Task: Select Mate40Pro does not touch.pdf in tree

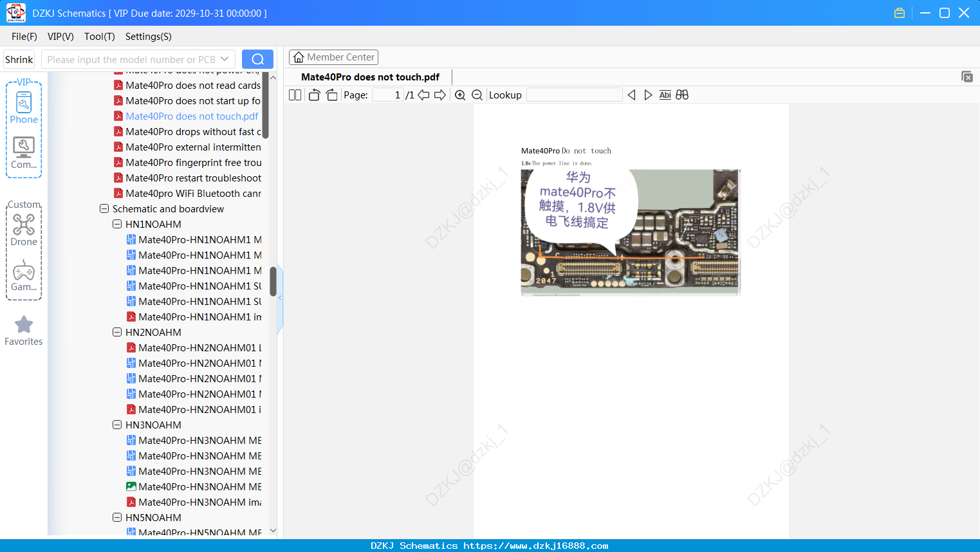Action: [186, 116]
